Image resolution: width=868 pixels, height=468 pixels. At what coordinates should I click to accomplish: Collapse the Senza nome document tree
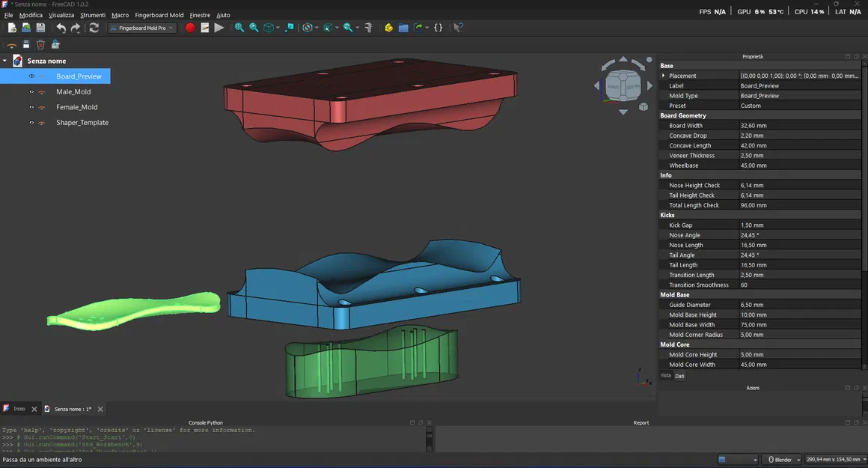click(4, 61)
